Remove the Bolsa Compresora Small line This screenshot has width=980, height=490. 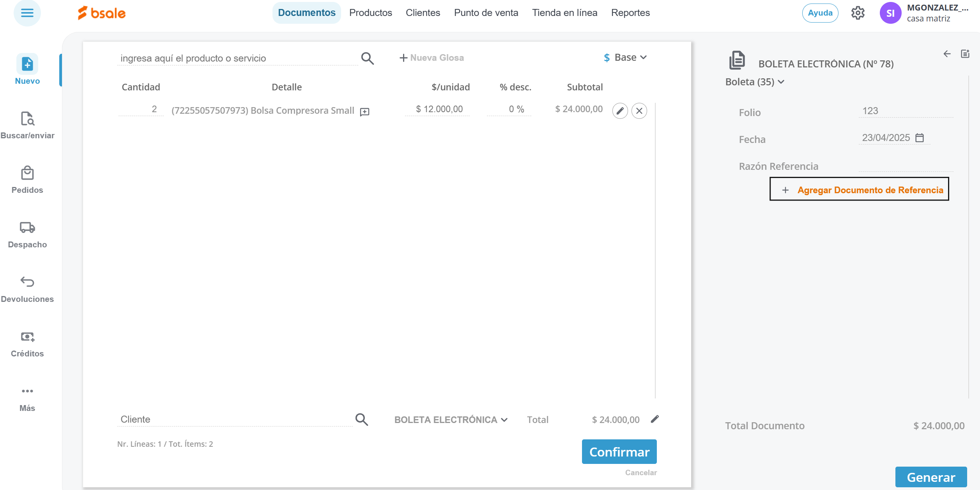tap(639, 111)
